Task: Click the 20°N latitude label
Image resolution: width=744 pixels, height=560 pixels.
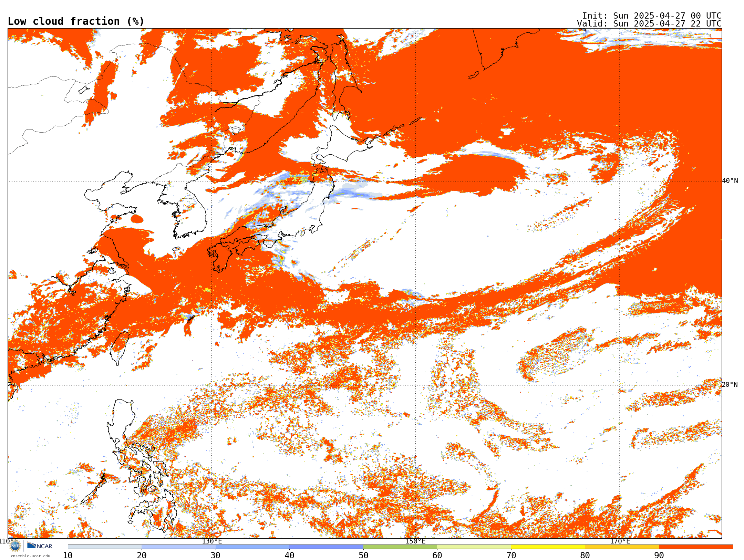Action: 730,385
